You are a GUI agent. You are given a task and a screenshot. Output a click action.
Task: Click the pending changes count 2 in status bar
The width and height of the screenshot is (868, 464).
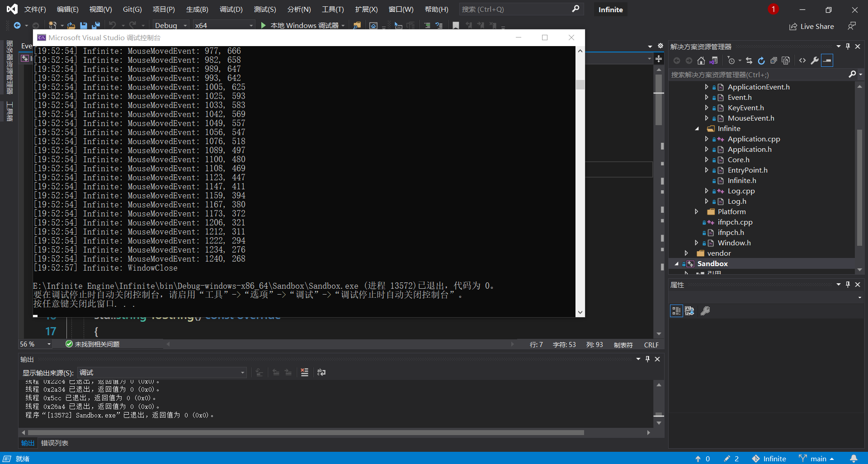(x=731, y=459)
